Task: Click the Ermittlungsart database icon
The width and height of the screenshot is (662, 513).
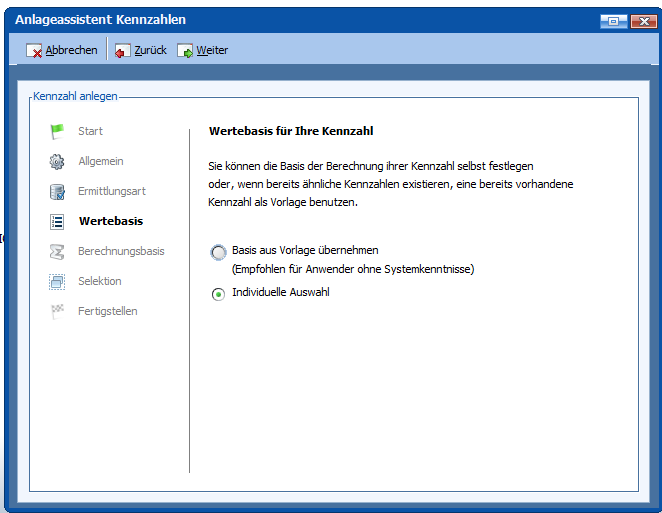Action: pyautogui.click(x=57, y=191)
